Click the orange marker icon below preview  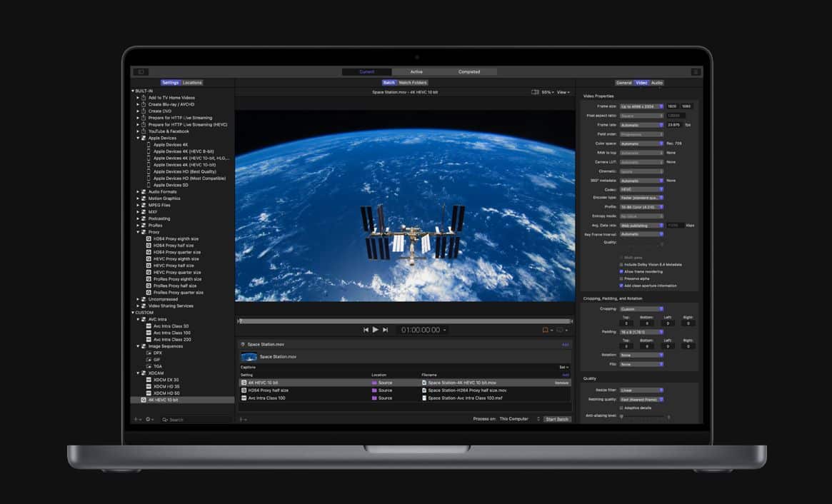tap(545, 330)
